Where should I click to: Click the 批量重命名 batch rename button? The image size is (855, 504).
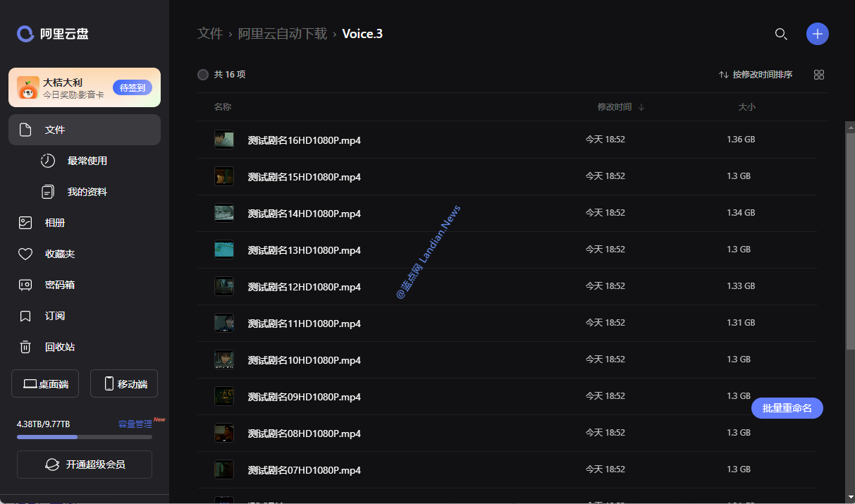coord(787,408)
